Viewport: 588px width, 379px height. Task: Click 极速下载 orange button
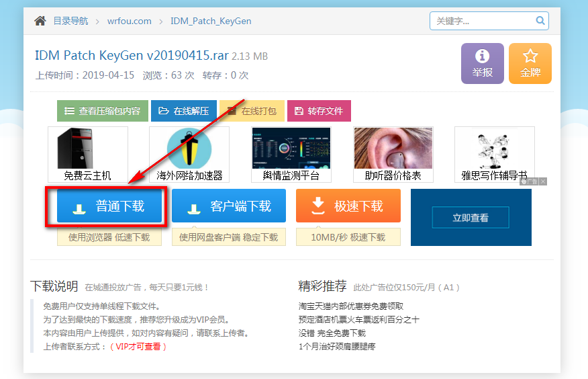(x=348, y=206)
